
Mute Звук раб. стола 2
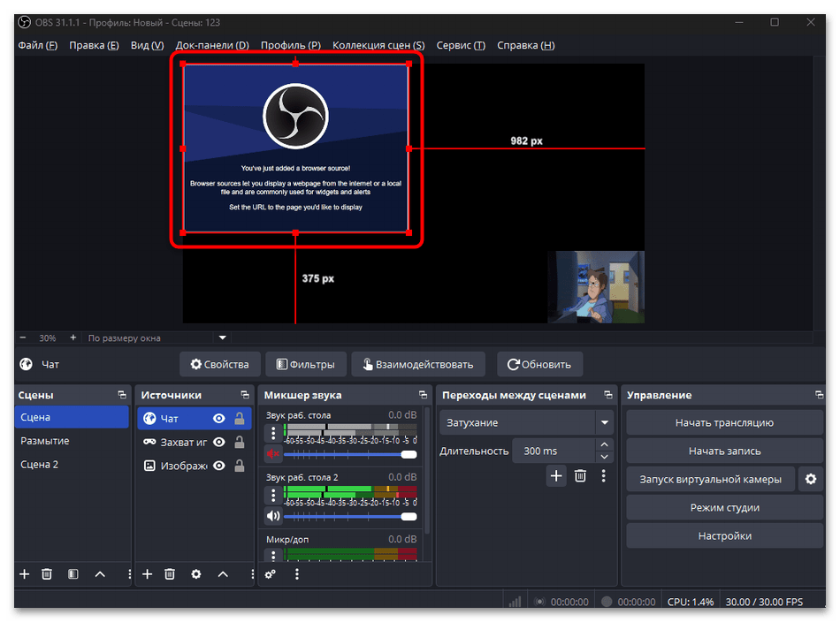(x=273, y=517)
